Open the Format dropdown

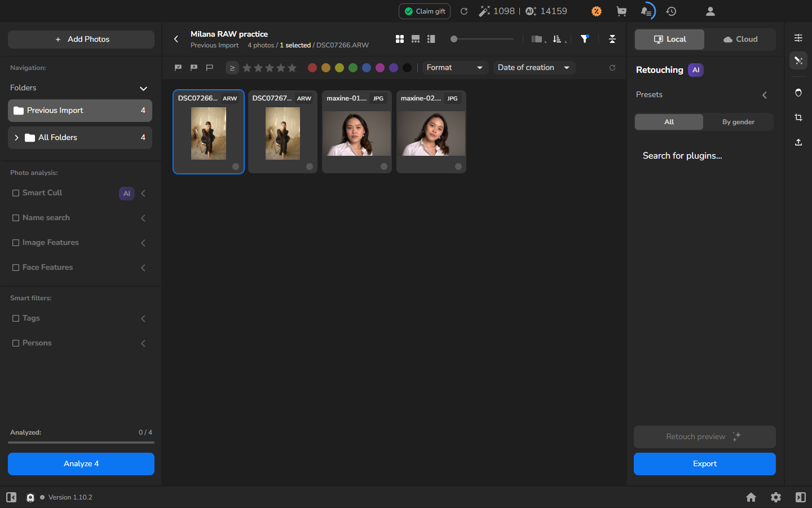(455, 68)
